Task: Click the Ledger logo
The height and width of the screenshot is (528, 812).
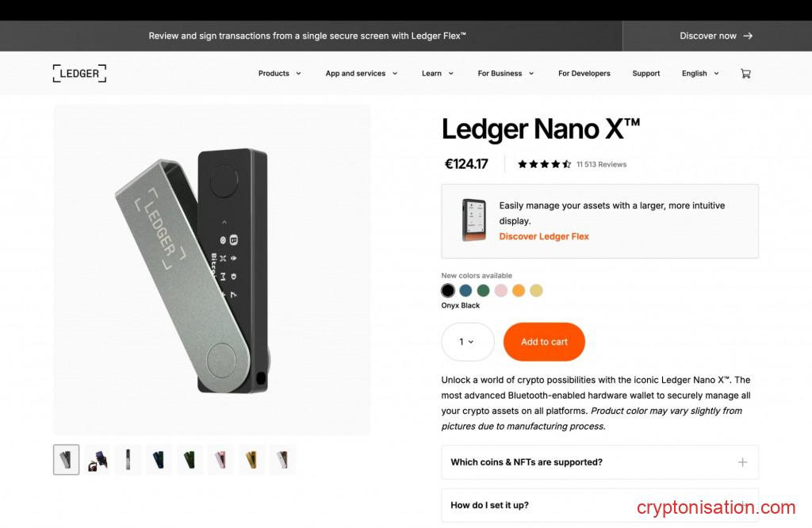Action: tap(79, 73)
